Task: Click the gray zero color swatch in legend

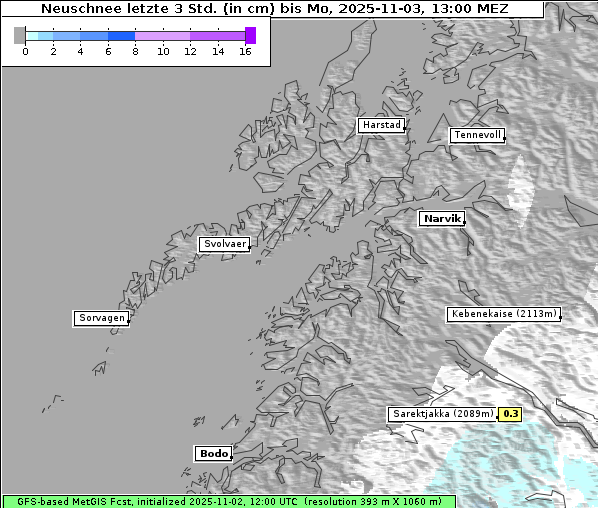Action: coord(19,35)
